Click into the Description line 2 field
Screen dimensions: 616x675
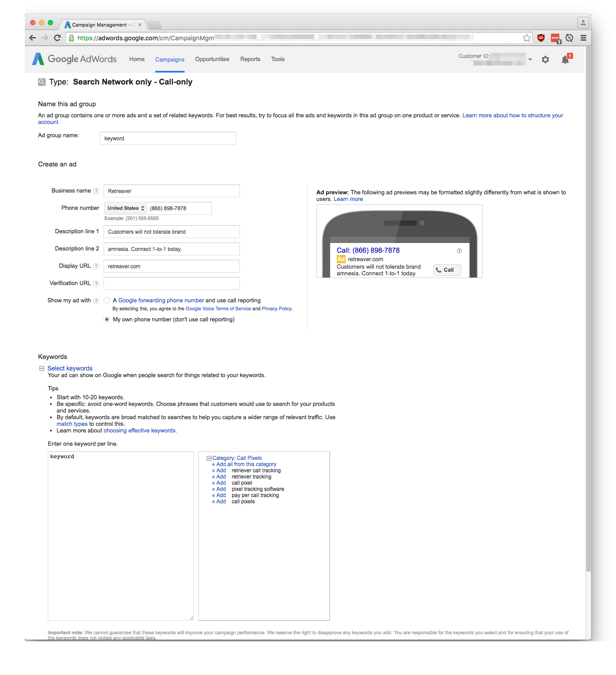(172, 249)
